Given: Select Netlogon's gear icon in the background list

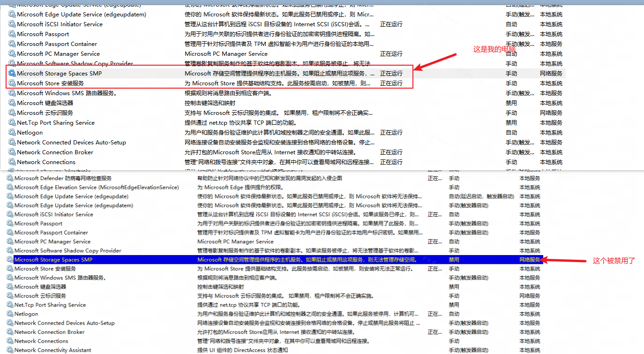Looking at the screenshot, I should (10, 314).
